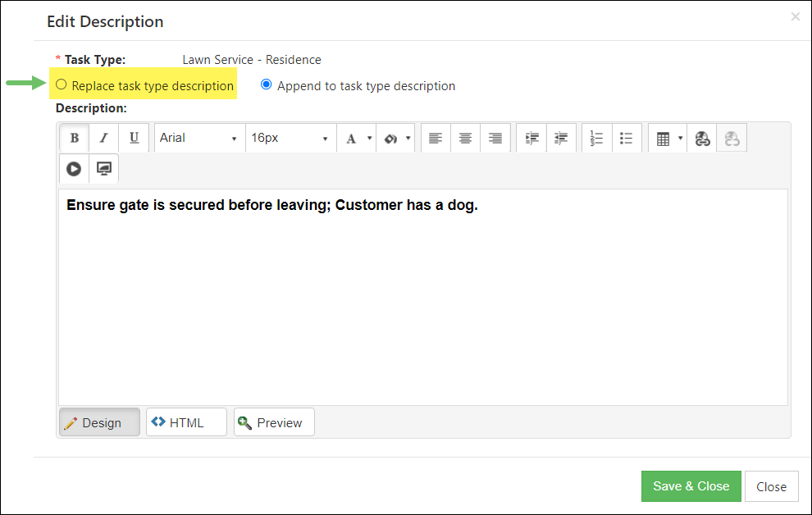The width and height of the screenshot is (812, 515).
Task: Toggle bold formatting button
Action: point(74,139)
